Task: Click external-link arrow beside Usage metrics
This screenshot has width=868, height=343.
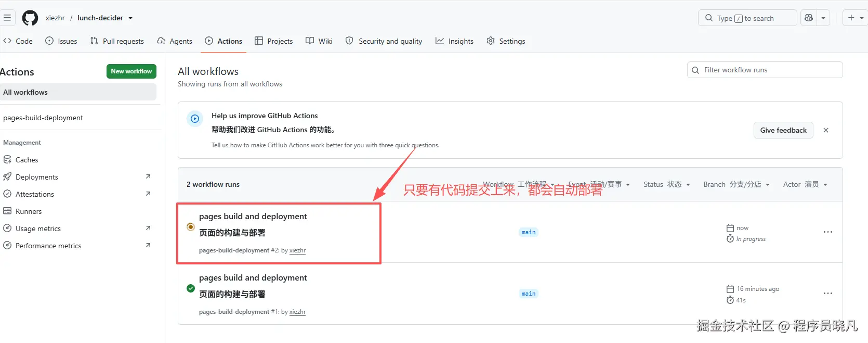Action: pyautogui.click(x=148, y=228)
